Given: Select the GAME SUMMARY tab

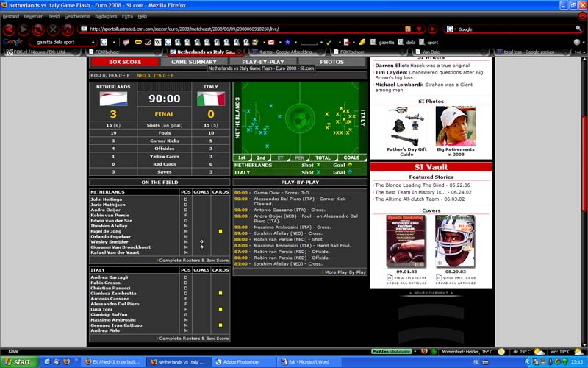Looking at the screenshot, I should (x=194, y=62).
